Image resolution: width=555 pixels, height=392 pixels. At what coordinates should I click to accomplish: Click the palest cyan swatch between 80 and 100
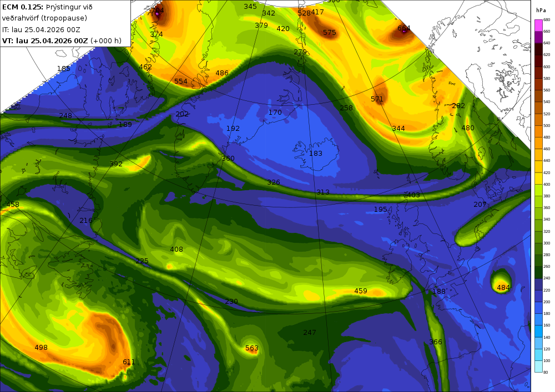click(538, 366)
